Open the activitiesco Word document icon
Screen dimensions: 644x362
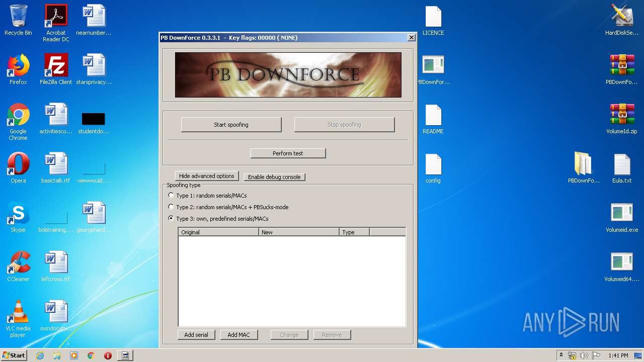click(x=56, y=119)
